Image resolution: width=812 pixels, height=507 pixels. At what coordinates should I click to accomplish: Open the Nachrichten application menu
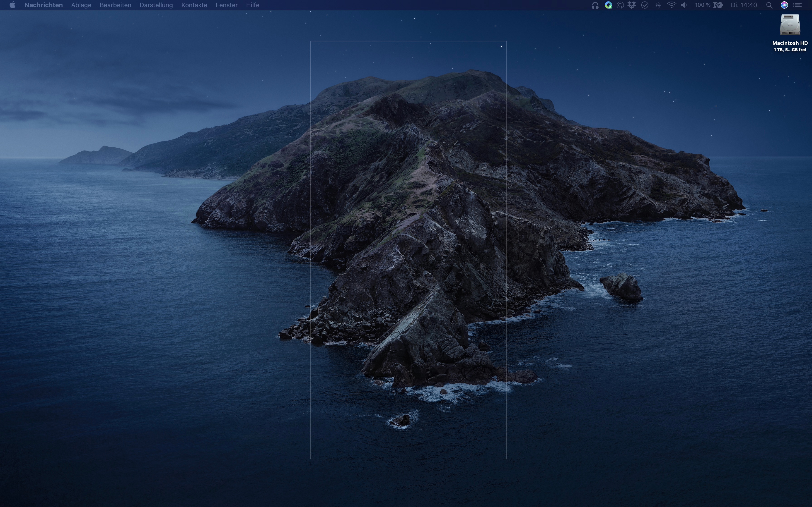[x=44, y=5]
